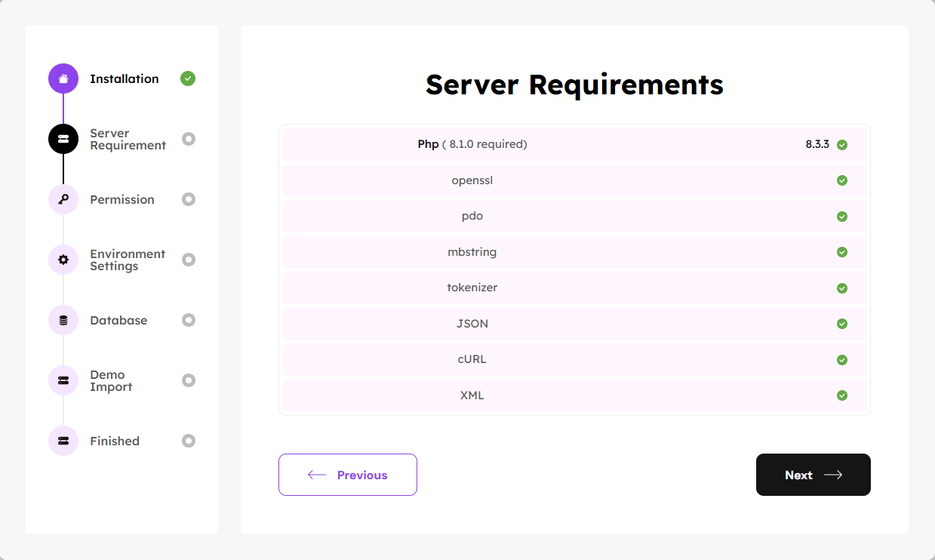Click the Environment Settings gear icon
This screenshot has height=560, width=935.
click(63, 260)
